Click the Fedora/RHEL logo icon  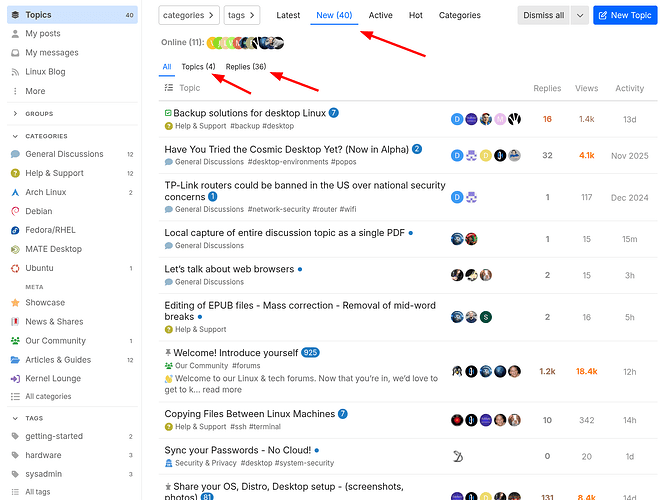[15, 230]
